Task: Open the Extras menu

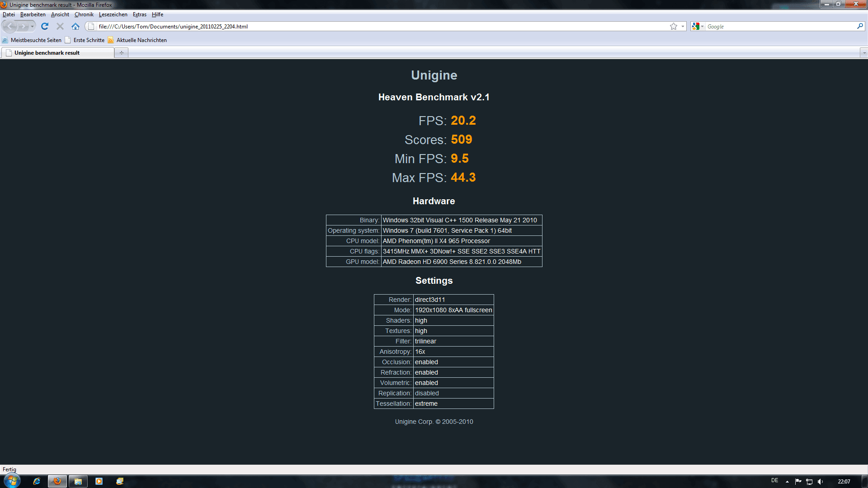Action: click(139, 14)
